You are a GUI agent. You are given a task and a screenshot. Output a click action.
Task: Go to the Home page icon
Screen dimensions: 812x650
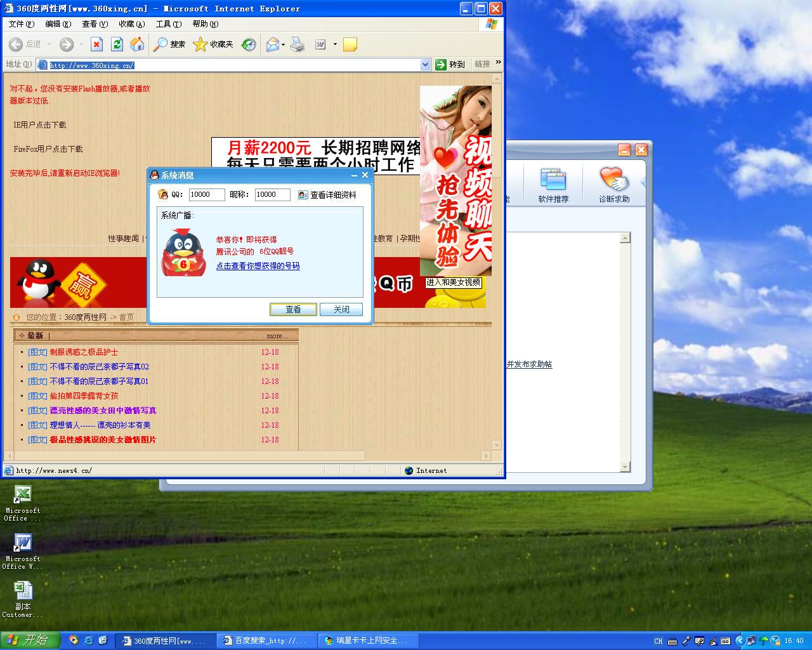point(137,44)
